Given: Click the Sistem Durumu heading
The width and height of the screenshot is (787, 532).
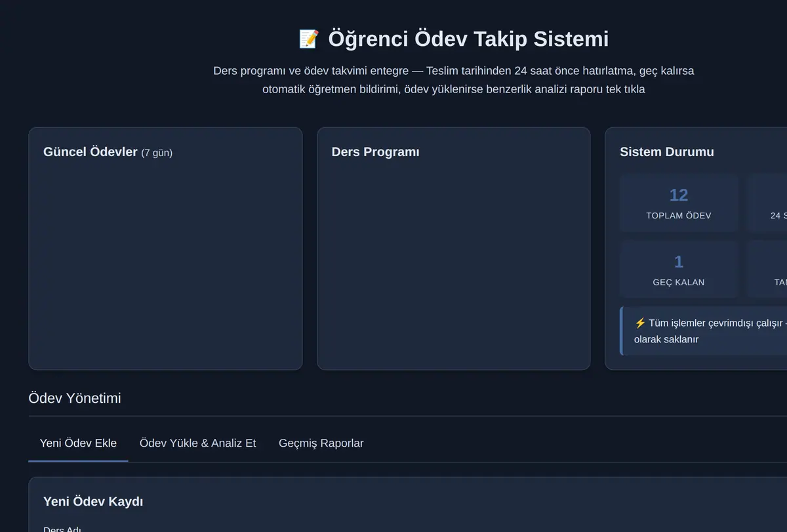Looking at the screenshot, I should (x=667, y=152).
